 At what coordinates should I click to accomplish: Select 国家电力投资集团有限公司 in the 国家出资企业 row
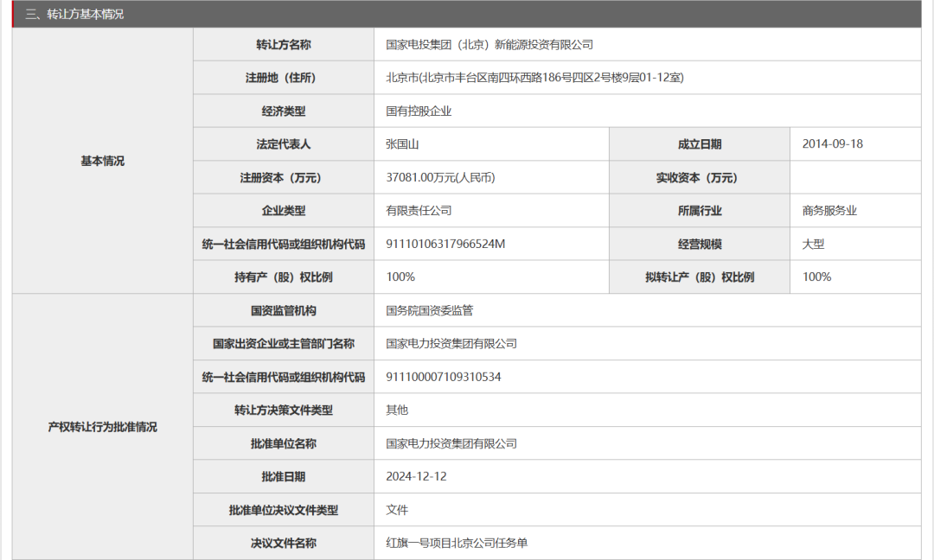coord(451,344)
